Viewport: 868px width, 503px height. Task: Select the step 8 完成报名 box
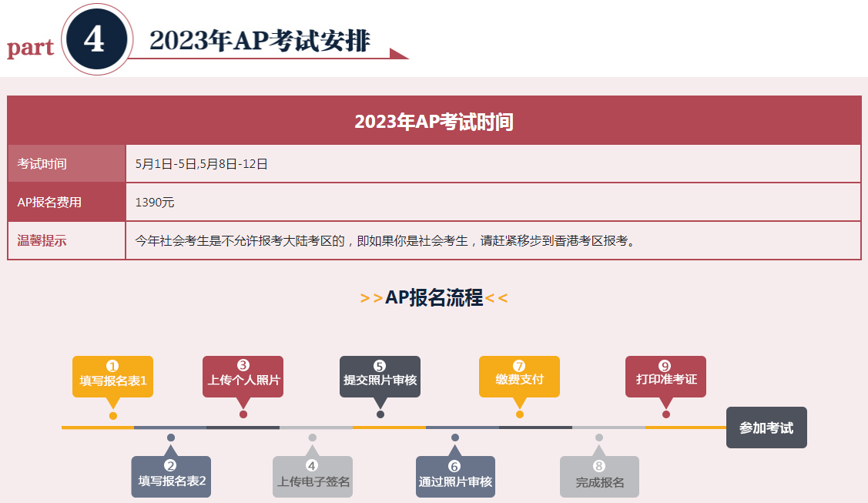pos(599,477)
